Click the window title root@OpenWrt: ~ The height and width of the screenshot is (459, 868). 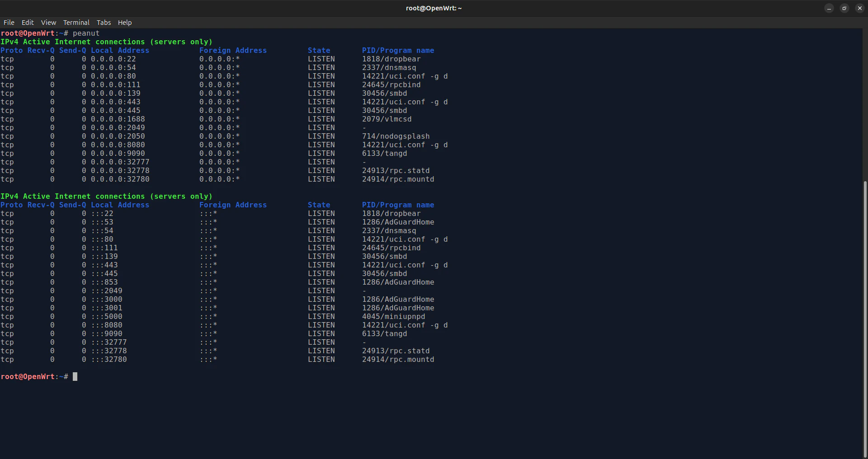pyautogui.click(x=434, y=8)
